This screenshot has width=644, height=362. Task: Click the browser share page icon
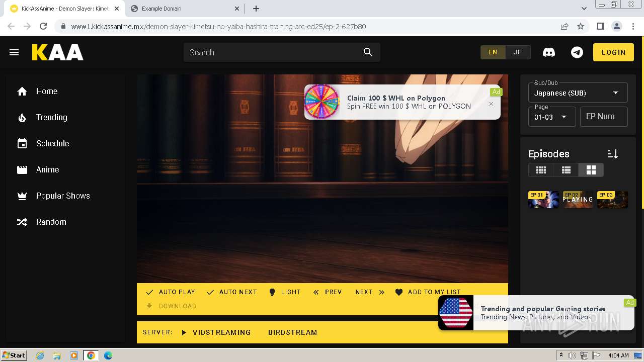565,26
